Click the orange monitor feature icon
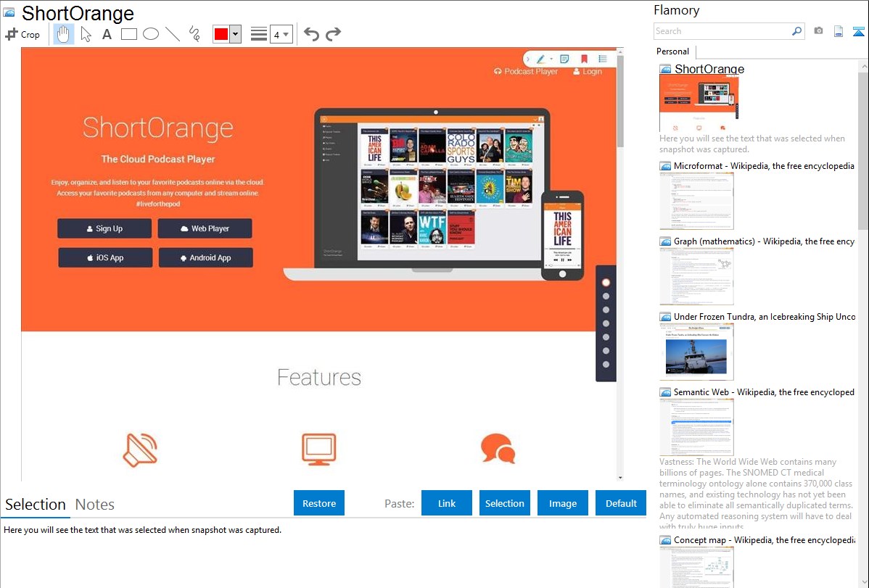Image resolution: width=869 pixels, height=588 pixels. click(x=318, y=449)
